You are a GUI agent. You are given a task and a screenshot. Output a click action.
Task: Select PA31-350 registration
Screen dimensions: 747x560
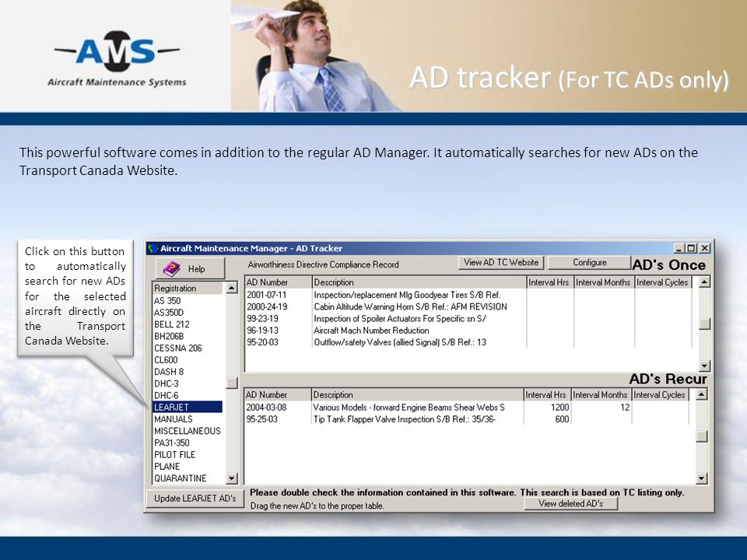coord(171,443)
